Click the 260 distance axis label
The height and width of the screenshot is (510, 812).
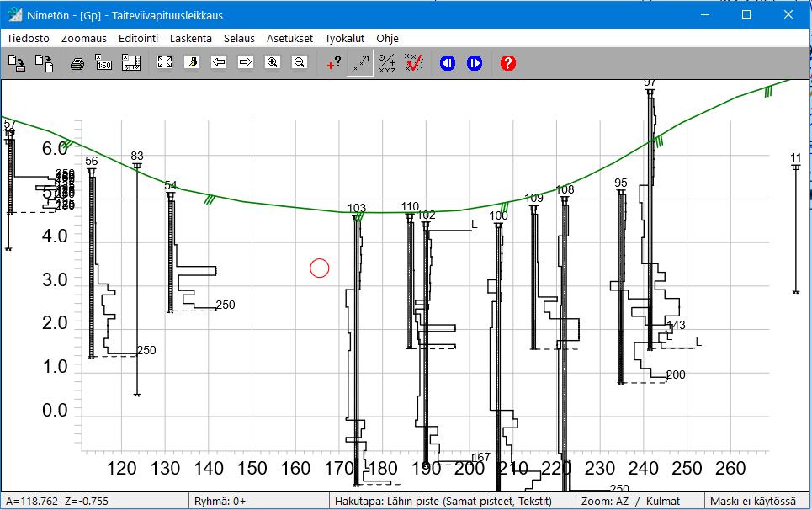pos(730,469)
